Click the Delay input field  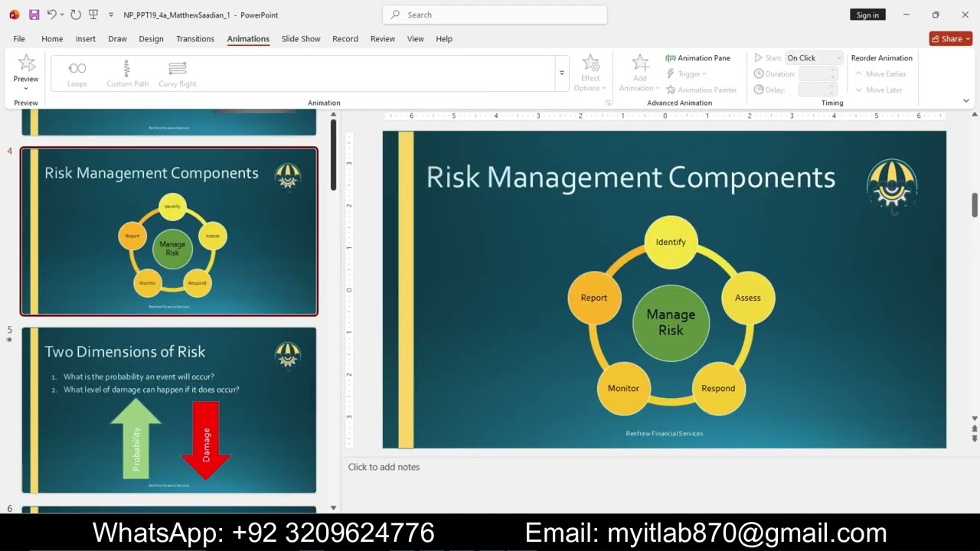(x=819, y=90)
